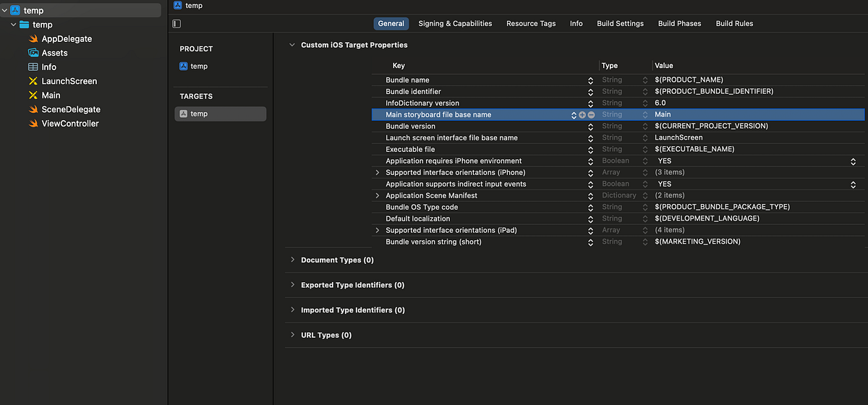Toggle YES value for indirect input events

(853, 184)
